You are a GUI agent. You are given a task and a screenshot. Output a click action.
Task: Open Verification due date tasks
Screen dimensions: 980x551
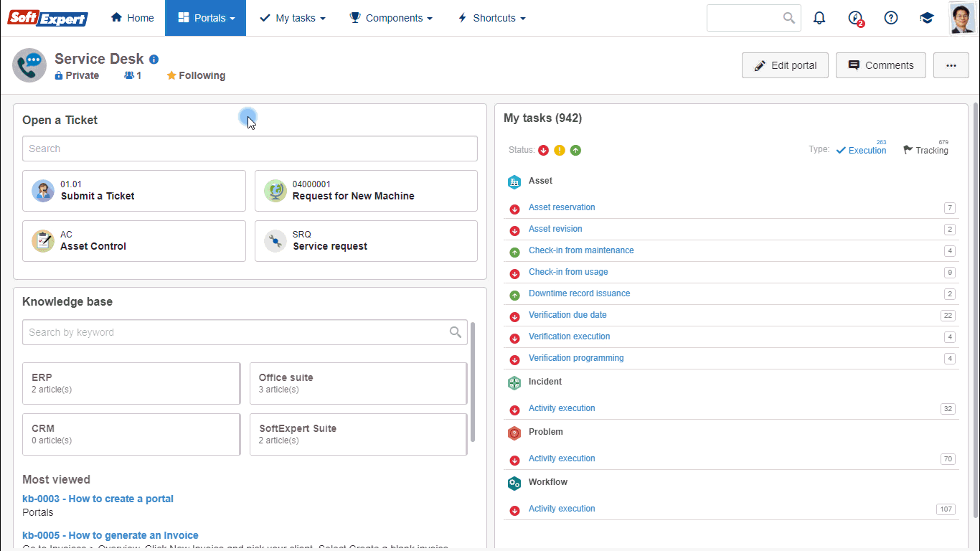567,315
